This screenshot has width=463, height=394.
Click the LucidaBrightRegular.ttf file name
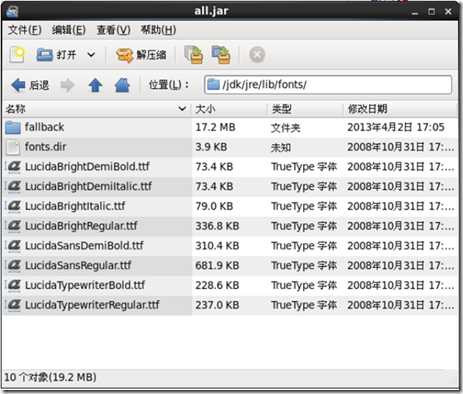coord(81,226)
